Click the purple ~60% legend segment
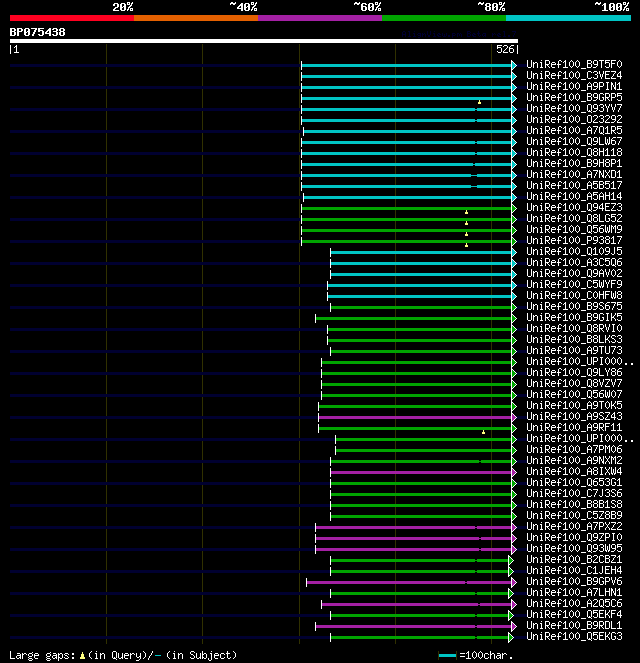 click(x=320, y=18)
